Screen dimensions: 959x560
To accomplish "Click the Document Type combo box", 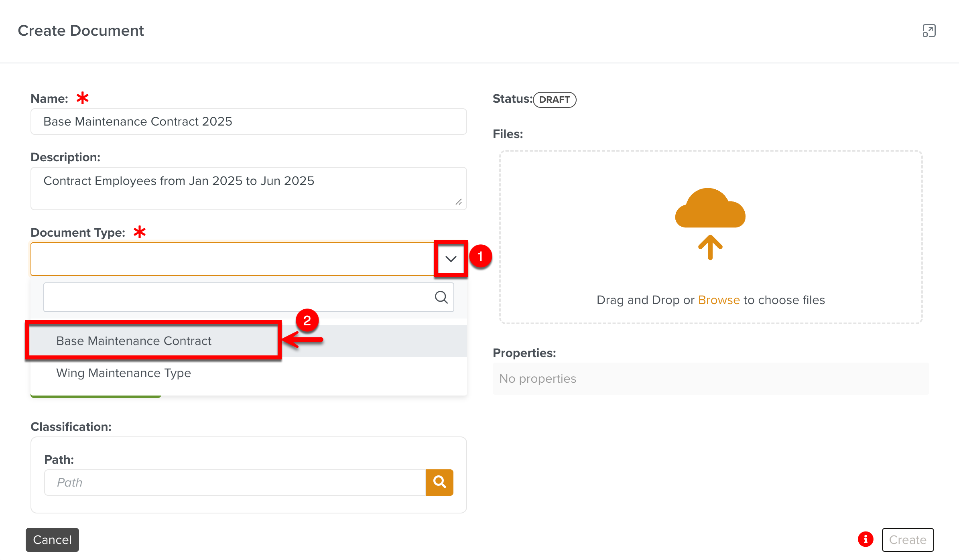I will pos(233,259).
